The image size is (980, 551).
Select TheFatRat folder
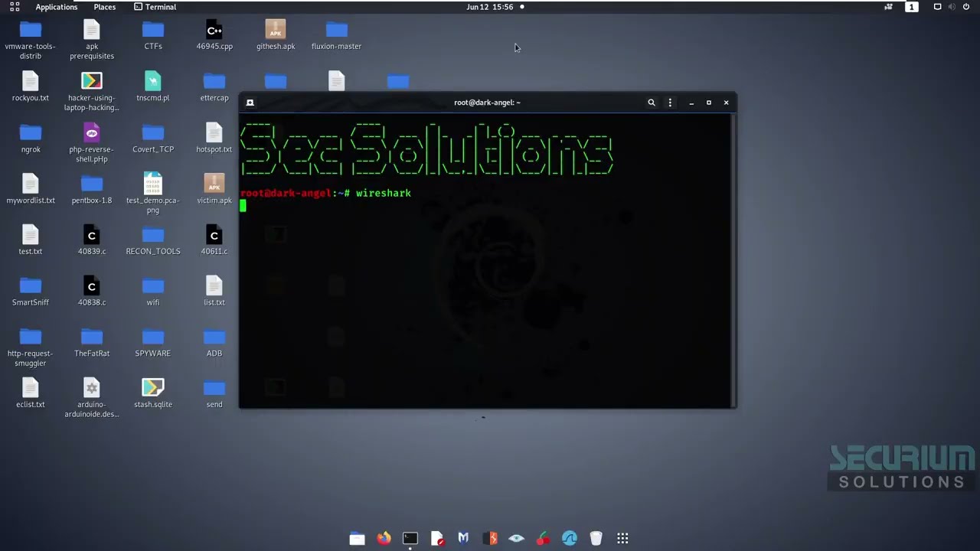92,343
